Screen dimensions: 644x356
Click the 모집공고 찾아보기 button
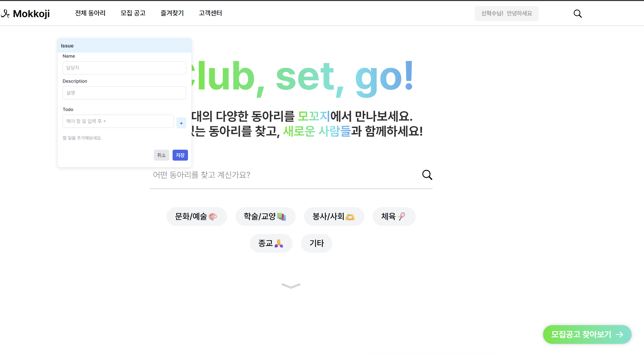pyautogui.click(x=587, y=334)
